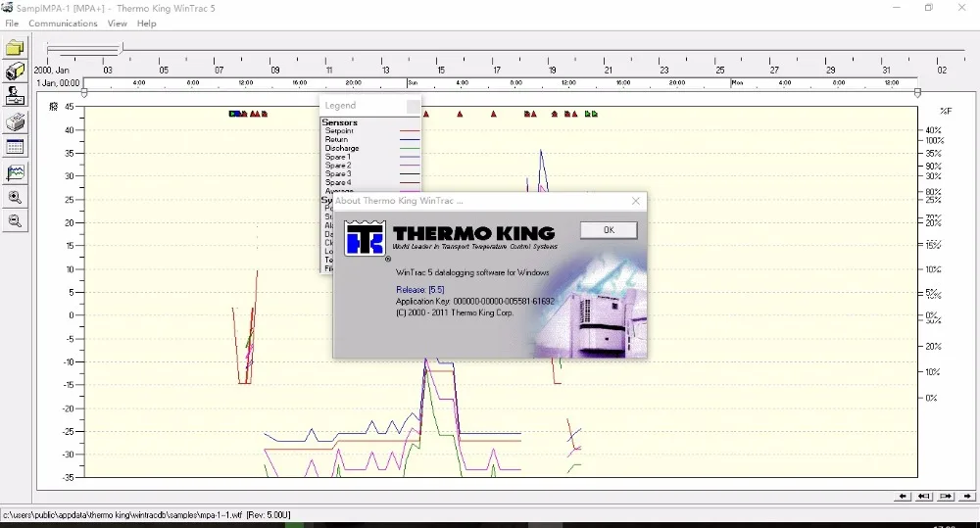Select Spare 1 in the Legend list
The width and height of the screenshot is (980, 528).
click(338, 157)
